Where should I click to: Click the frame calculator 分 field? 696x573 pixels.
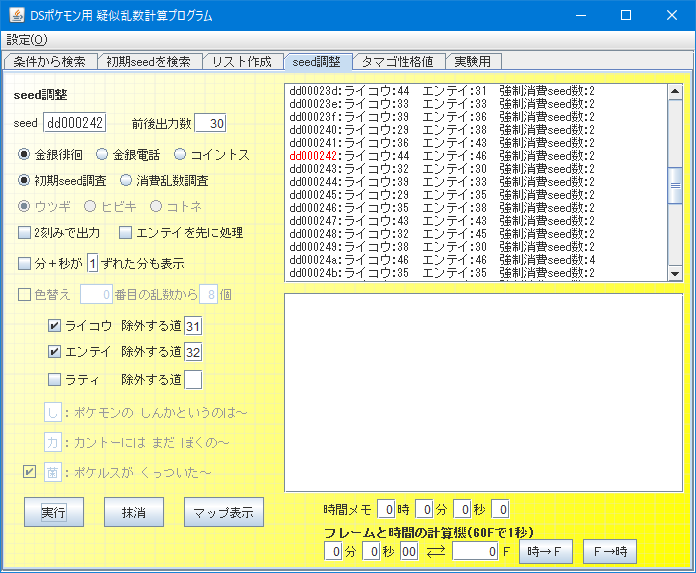[333, 552]
